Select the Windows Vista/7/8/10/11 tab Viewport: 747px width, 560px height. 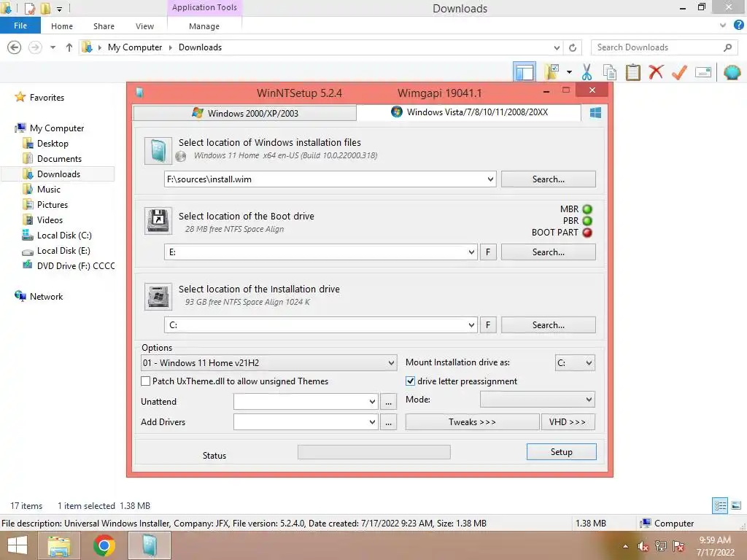[x=469, y=112]
